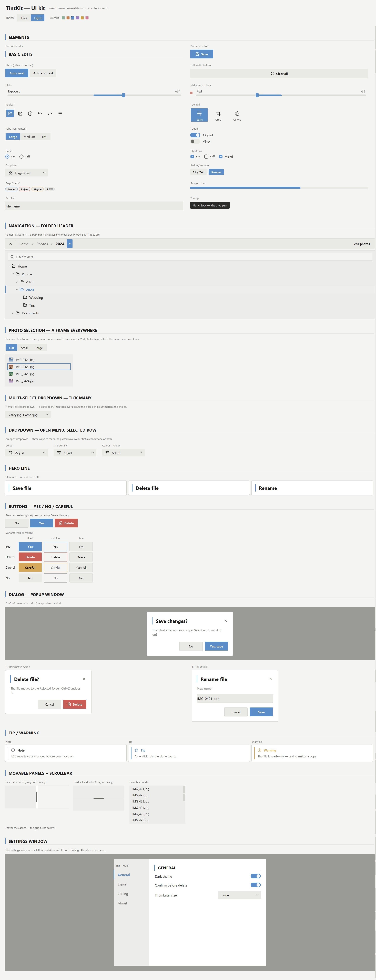This screenshot has height=980, width=376.
Task: Click the Mixed checkbox
Action: [x=221, y=156]
